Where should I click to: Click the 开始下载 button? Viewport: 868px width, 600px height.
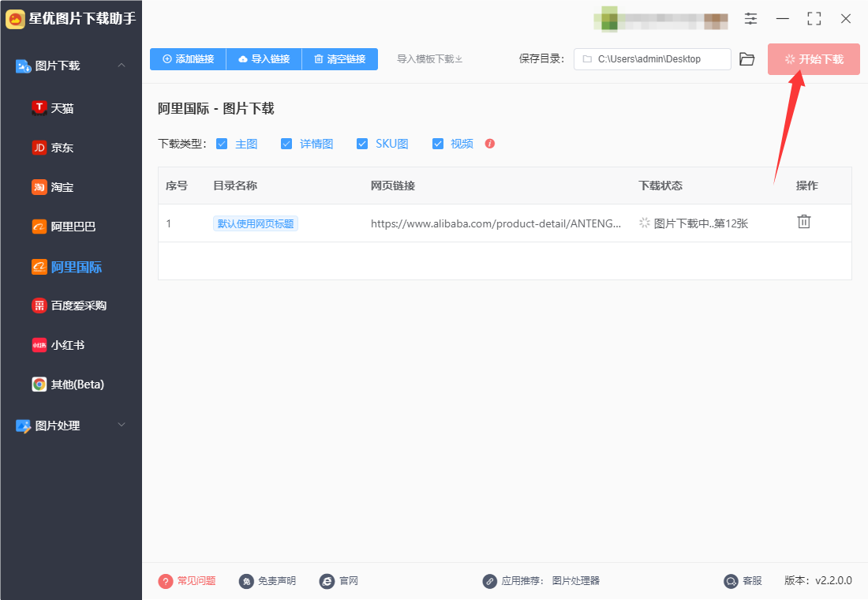814,59
